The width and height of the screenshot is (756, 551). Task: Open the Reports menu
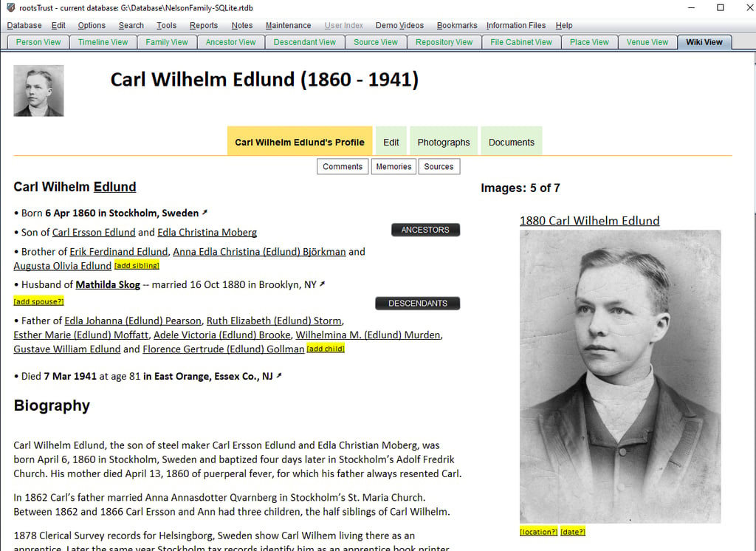pos(204,26)
